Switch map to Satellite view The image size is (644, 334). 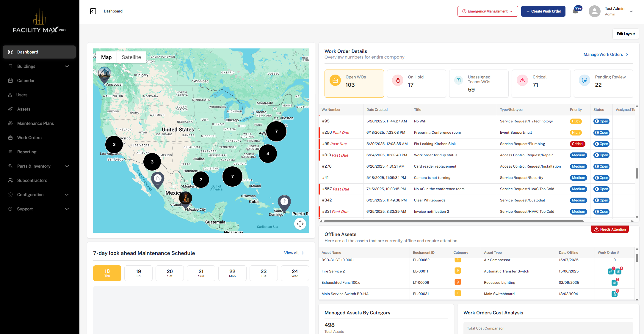tap(131, 57)
